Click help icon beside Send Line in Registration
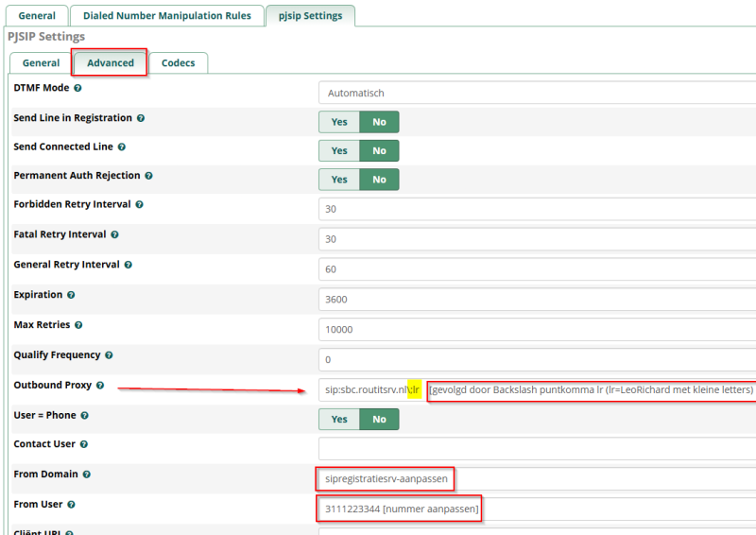This screenshot has height=535, width=756. [140, 118]
